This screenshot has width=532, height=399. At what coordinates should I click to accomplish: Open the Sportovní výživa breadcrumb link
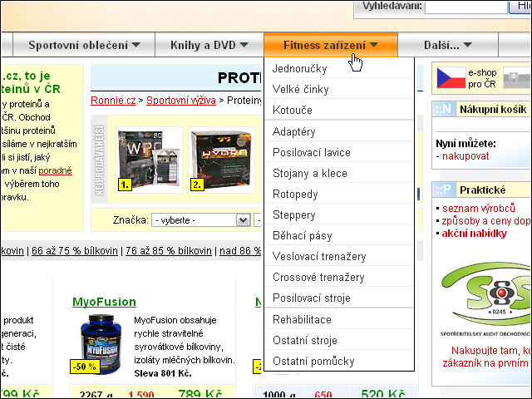pyautogui.click(x=181, y=100)
